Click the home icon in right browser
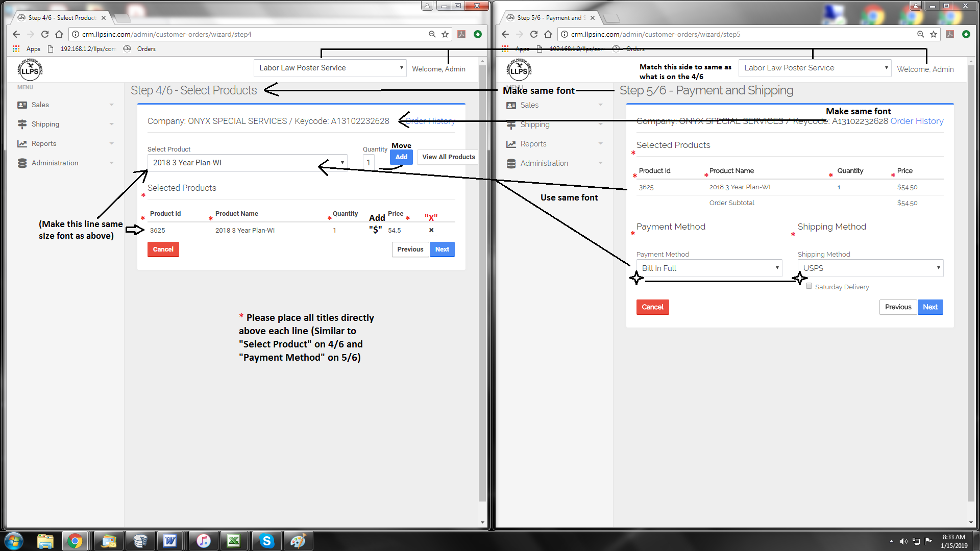The image size is (980, 551). coord(548,34)
